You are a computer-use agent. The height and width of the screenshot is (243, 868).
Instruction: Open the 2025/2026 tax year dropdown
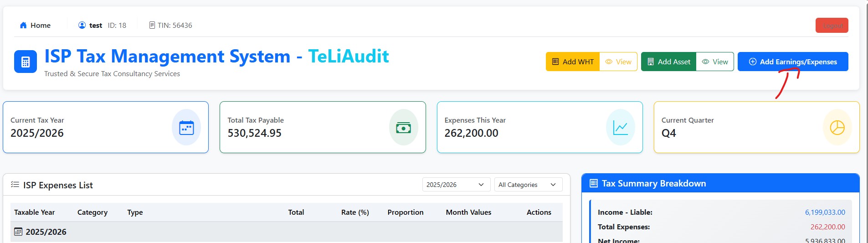[456, 185]
